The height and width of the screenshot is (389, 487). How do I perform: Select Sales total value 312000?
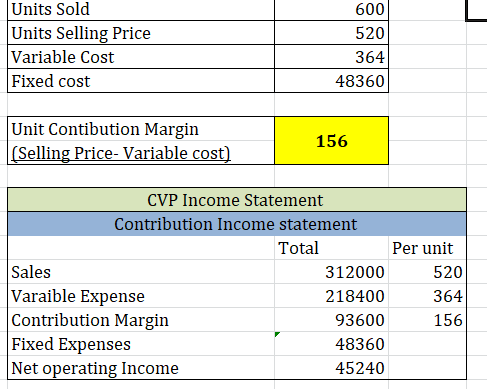pos(355,272)
